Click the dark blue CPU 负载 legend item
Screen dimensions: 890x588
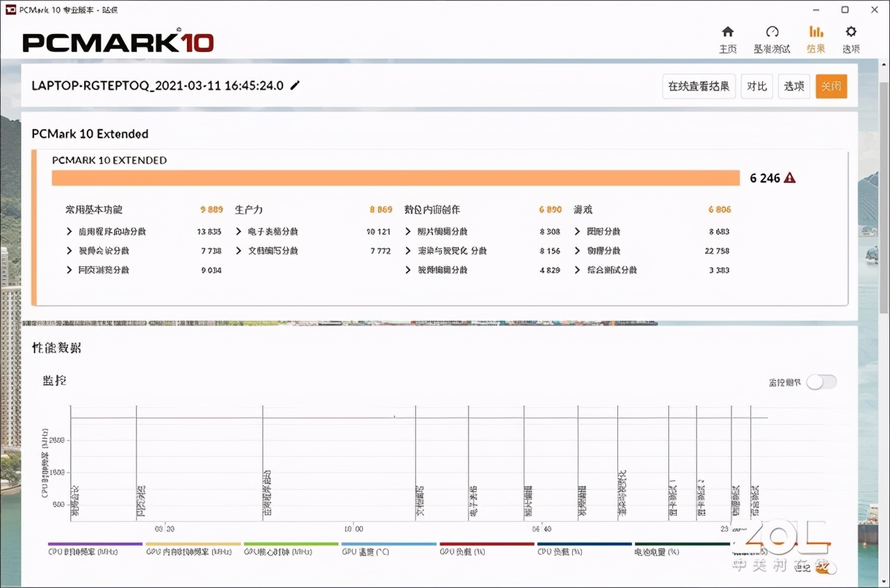585,548
